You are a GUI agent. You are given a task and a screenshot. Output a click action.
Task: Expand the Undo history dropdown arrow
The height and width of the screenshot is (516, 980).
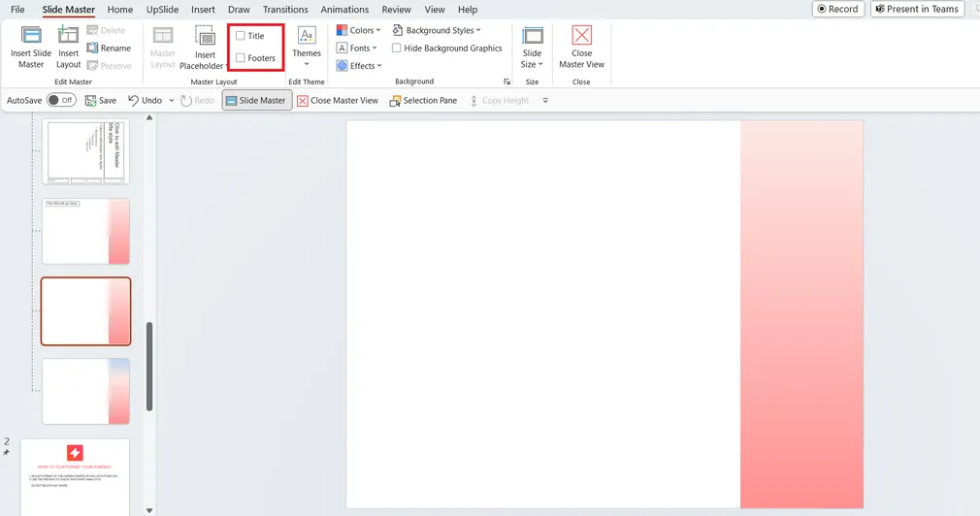(x=171, y=101)
